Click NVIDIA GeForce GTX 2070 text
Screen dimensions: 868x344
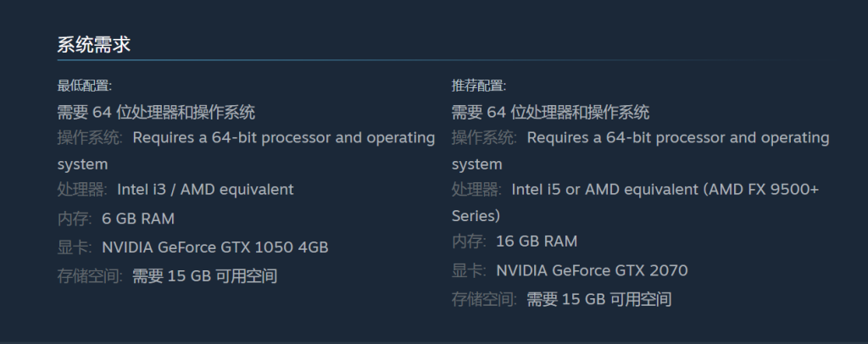[592, 270]
